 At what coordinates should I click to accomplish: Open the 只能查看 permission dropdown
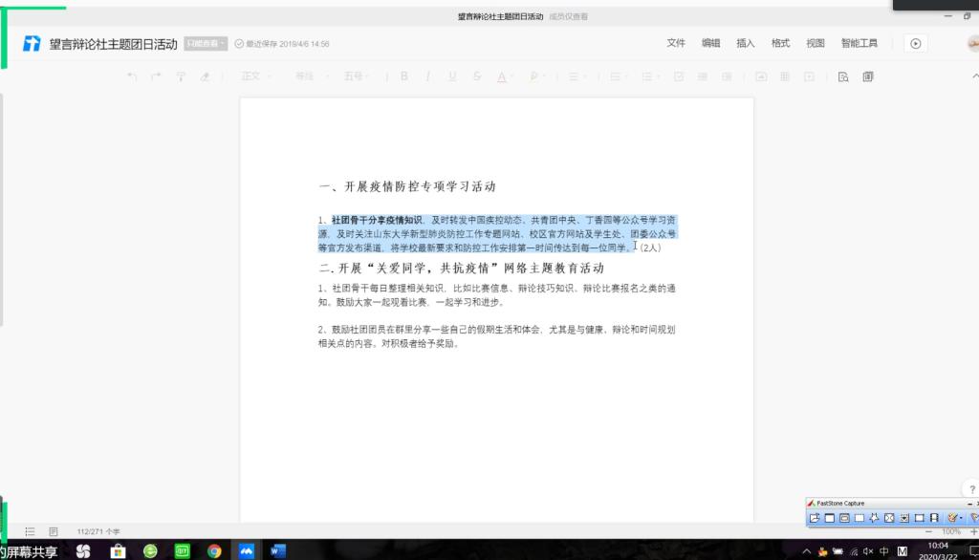[206, 44]
